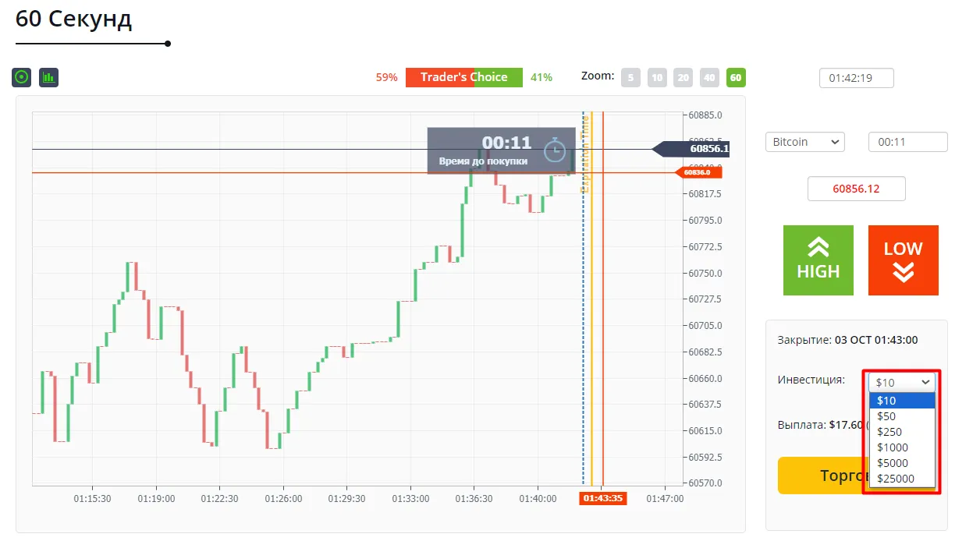Screen dimensions: 980x541
Task: Click the 60856.1 current price tag
Action: 691,149
